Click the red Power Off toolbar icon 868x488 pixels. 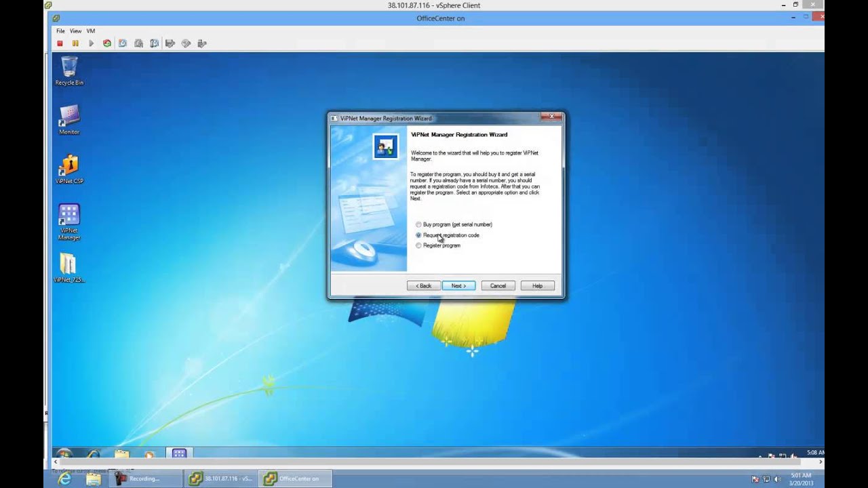tap(60, 43)
